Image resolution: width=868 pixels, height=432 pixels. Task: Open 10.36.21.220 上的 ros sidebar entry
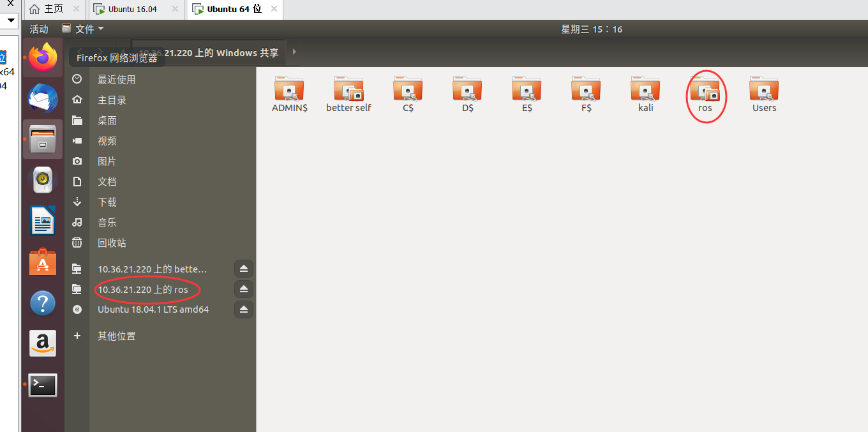click(143, 289)
